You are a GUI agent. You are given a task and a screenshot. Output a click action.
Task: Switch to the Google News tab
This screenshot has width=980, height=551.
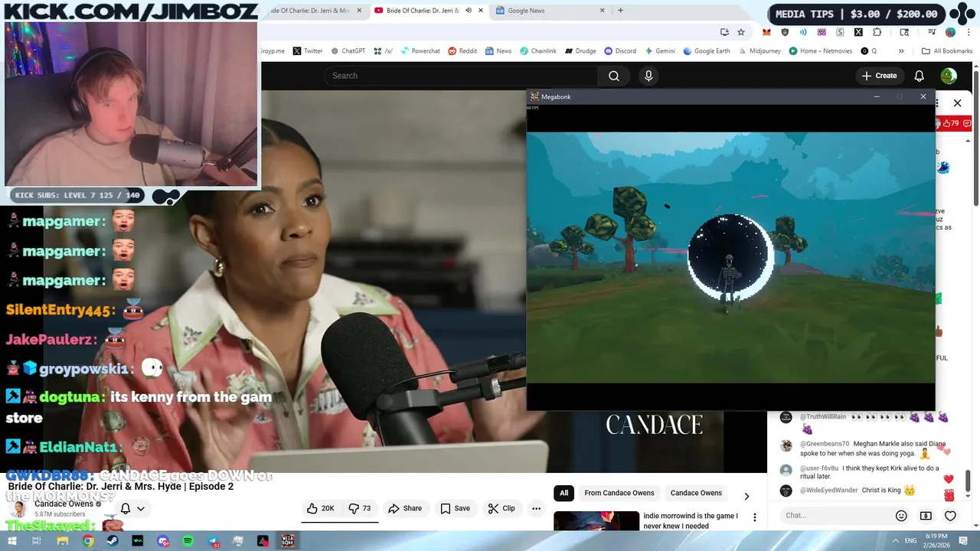pyautogui.click(x=550, y=11)
